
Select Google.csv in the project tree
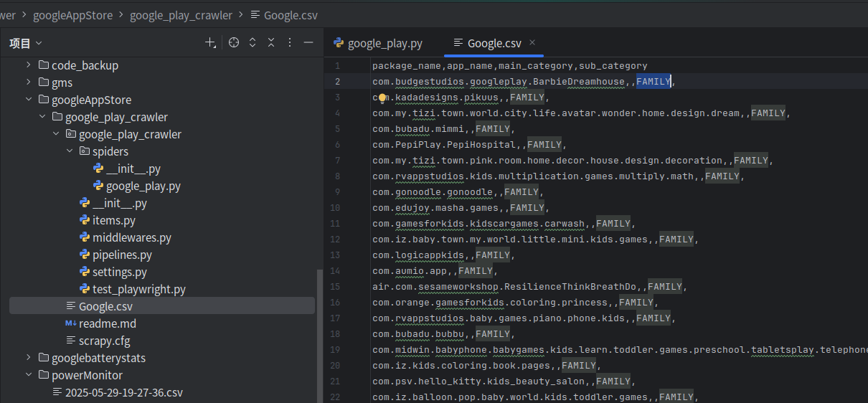click(x=162, y=306)
